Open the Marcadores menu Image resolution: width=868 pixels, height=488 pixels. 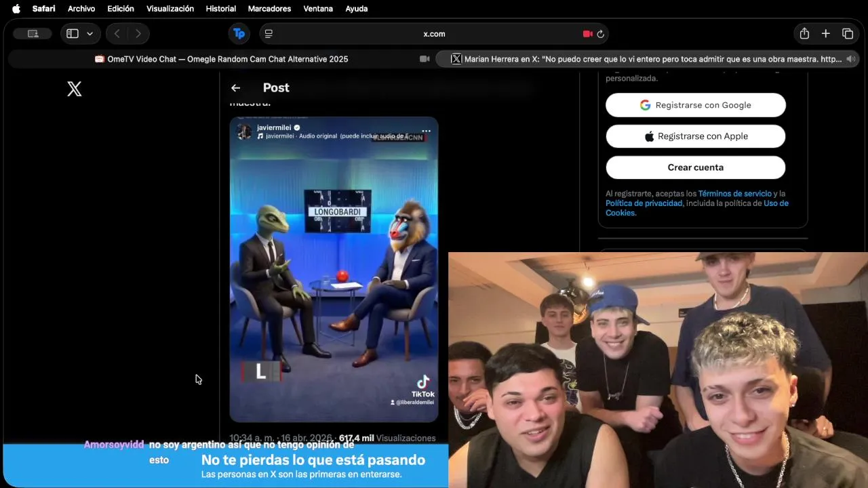pos(269,9)
